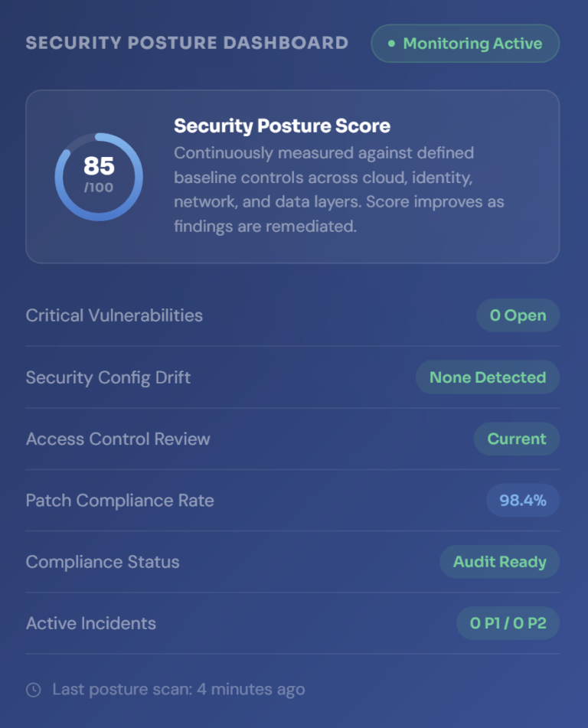Click the score description paragraph text
The height and width of the screenshot is (728, 588).
tap(338, 190)
